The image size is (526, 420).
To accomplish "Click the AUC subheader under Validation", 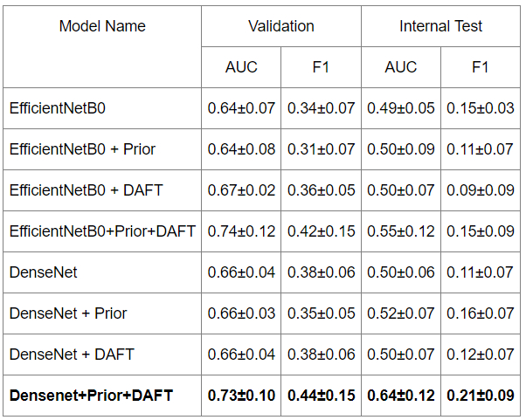I will 241,67.
